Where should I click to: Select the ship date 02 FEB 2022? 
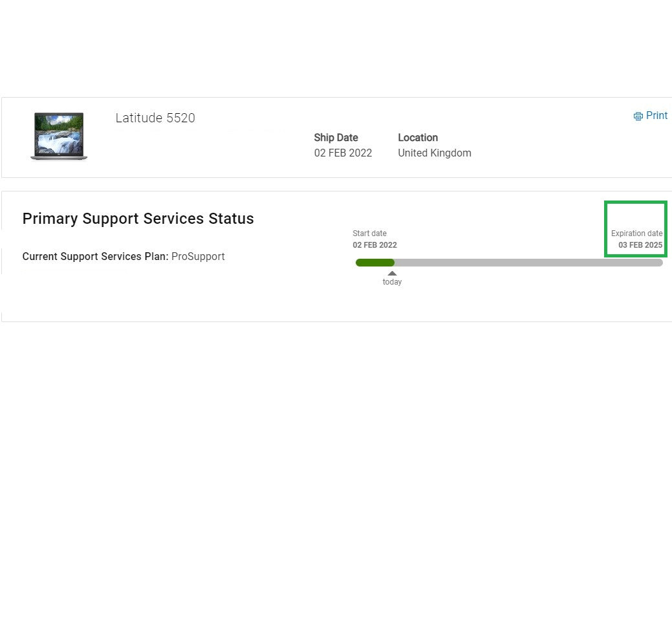point(343,153)
